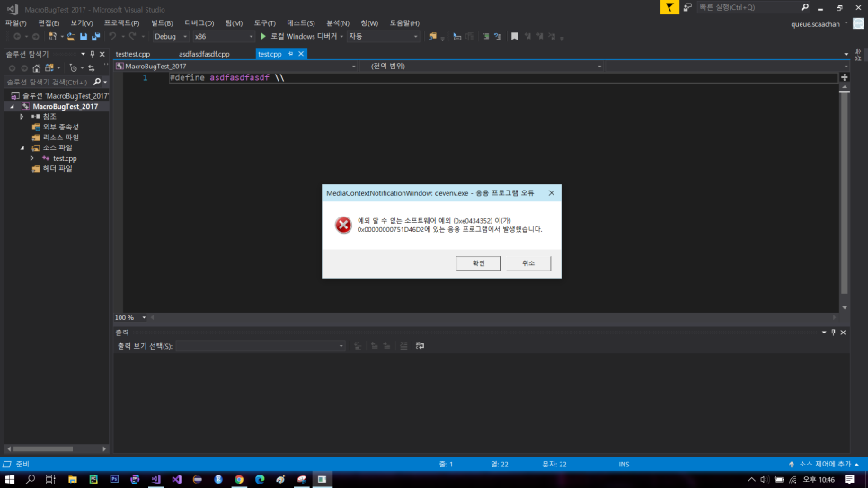The image size is (868, 488).
Task: Click the clear all icon in 출력 panel
Action: tap(403, 346)
